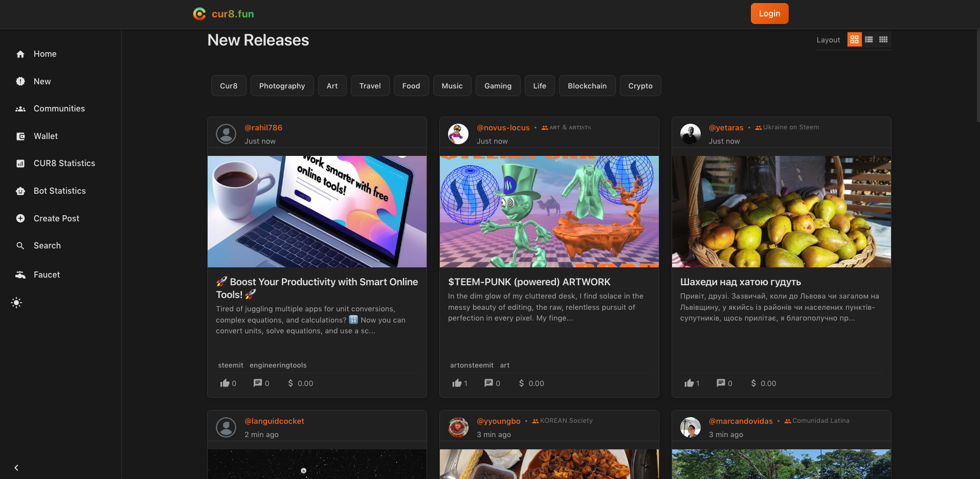Click the dollar payout icon on novus-locus post
This screenshot has height=479, width=980.
coord(521,383)
